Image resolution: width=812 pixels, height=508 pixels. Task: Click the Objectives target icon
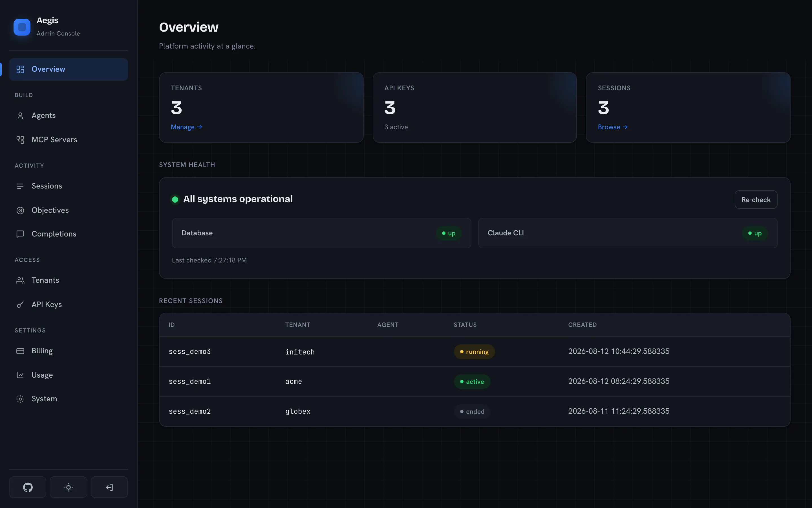(20, 210)
